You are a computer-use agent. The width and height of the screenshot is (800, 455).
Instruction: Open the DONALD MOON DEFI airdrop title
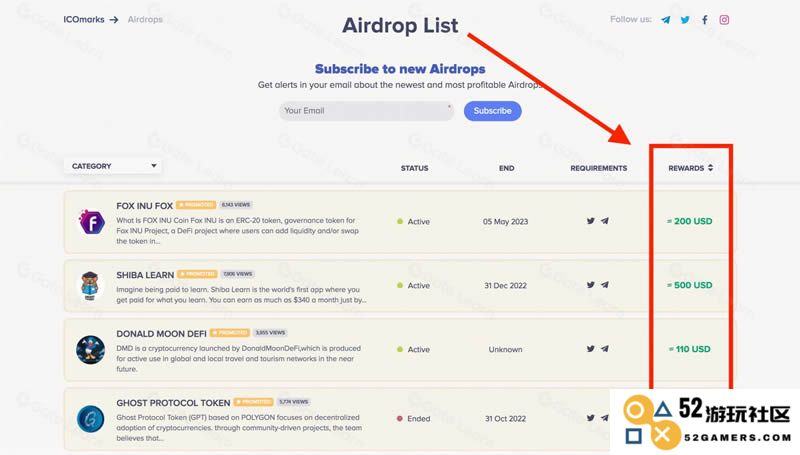coord(161,334)
